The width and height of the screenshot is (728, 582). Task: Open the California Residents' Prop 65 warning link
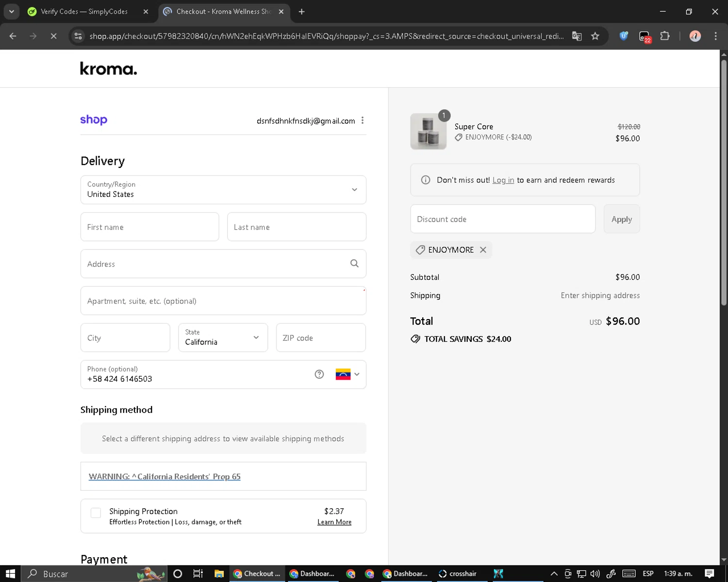165,476
